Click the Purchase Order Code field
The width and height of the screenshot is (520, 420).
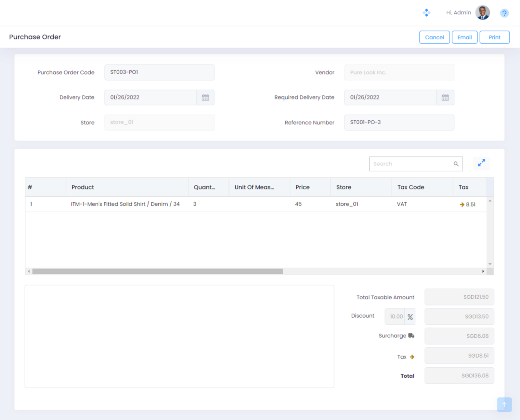(x=159, y=72)
